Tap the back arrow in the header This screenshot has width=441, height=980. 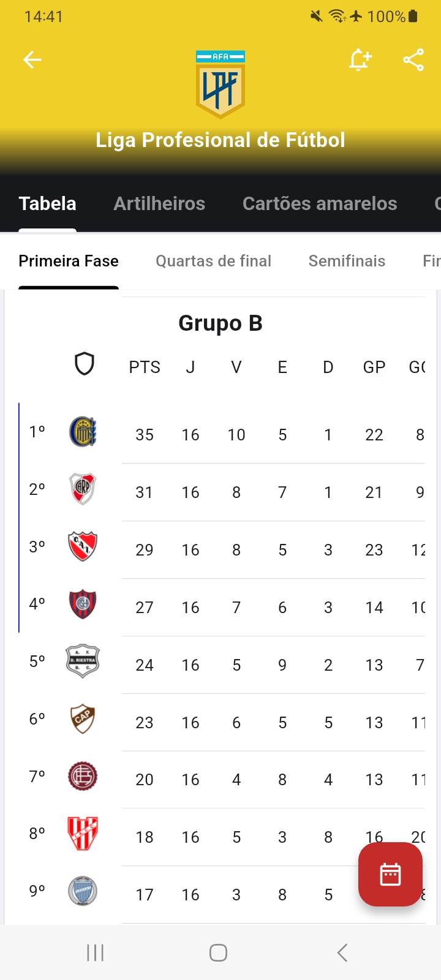(32, 59)
